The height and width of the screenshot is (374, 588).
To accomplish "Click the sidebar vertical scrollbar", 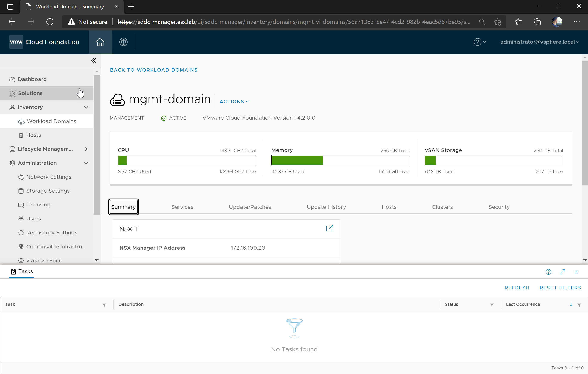I will coord(97,145).
